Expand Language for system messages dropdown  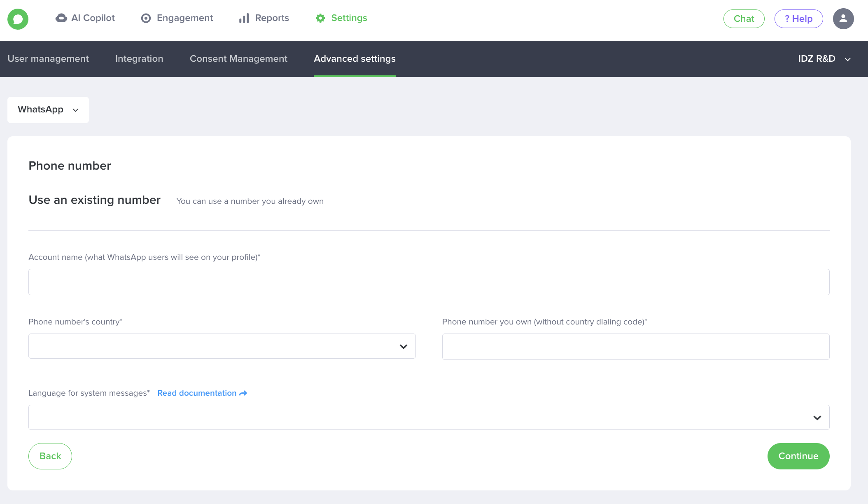429,418
